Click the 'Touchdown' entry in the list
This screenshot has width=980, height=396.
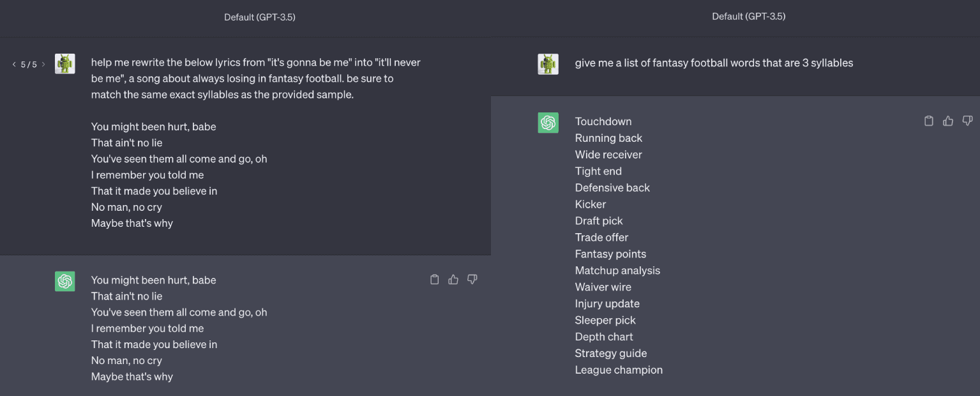tap(603, 121)
